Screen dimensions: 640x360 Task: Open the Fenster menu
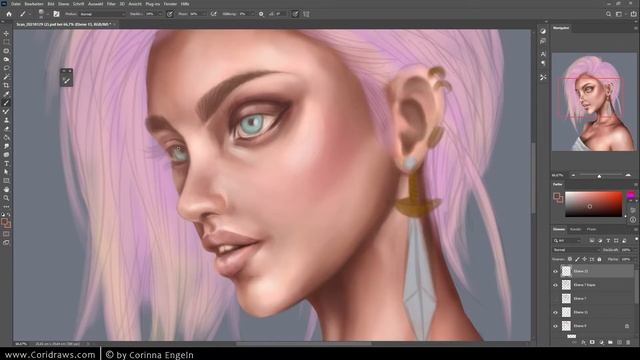170,4
